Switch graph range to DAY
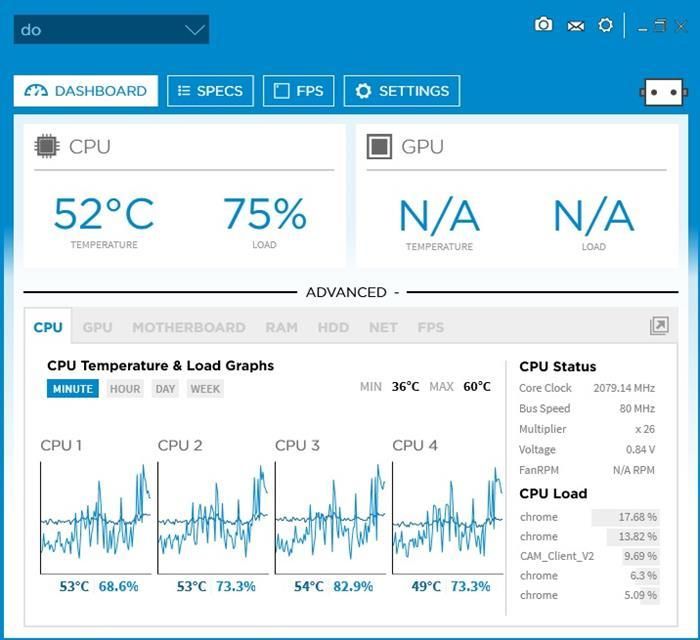The width and height of the screenshot is (700, 640). (x=165, y=389)
